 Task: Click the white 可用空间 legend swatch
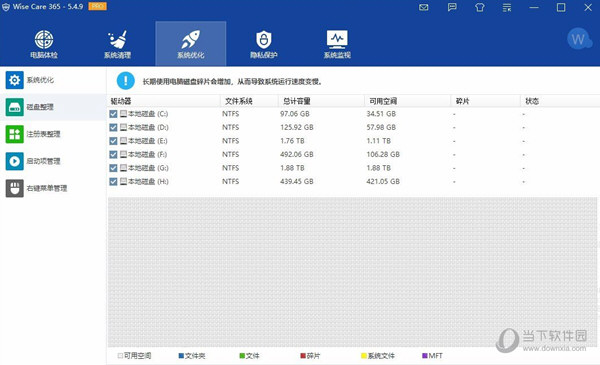(120, 356)
